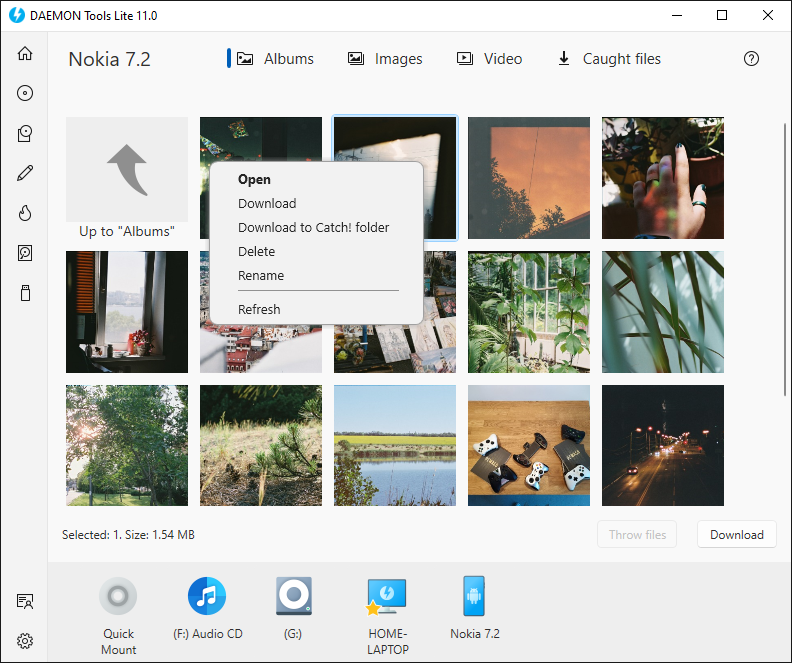
Task: Select Rename from context menu
Action: point(261,275)
